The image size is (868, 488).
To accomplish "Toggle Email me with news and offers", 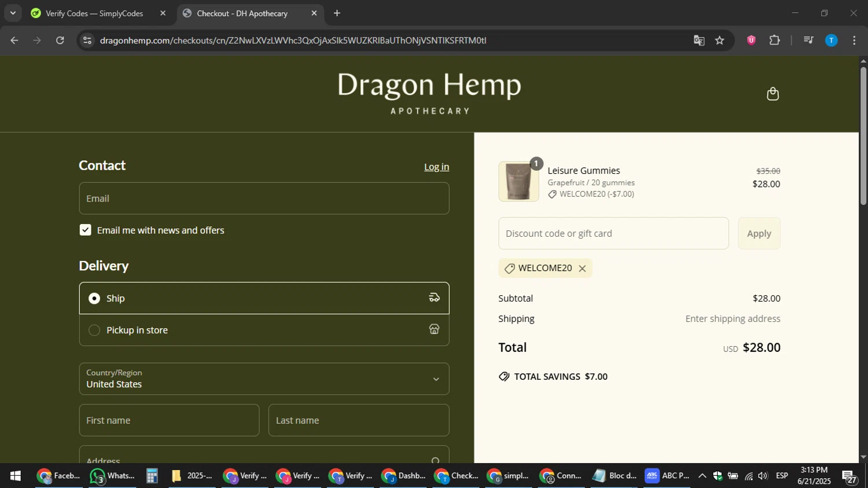I will [85, 230].
